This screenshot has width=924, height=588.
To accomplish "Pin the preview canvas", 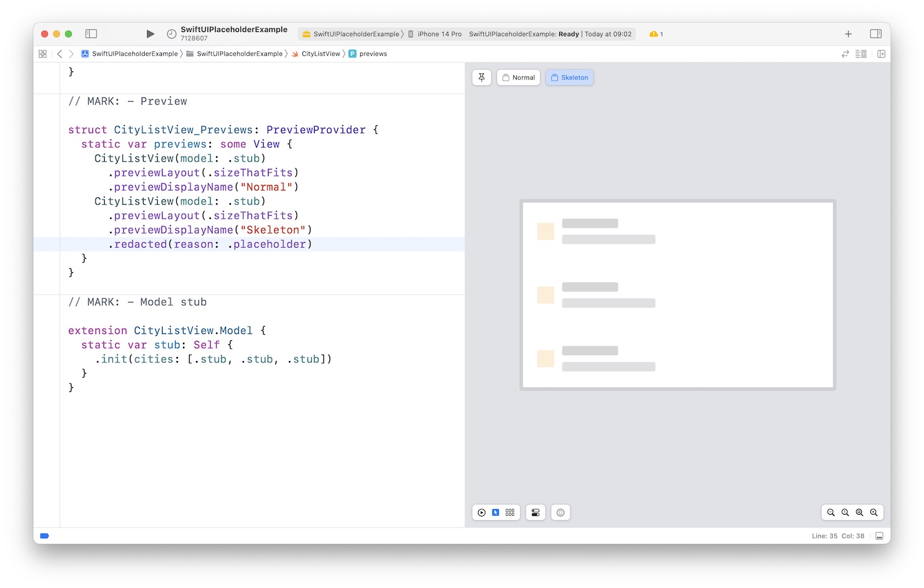I will pos(482,78).
